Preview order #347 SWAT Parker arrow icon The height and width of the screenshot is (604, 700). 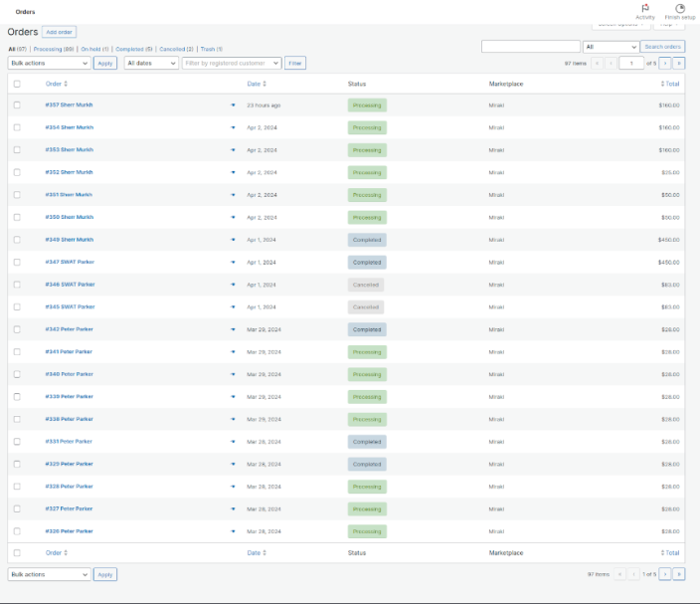234,262
